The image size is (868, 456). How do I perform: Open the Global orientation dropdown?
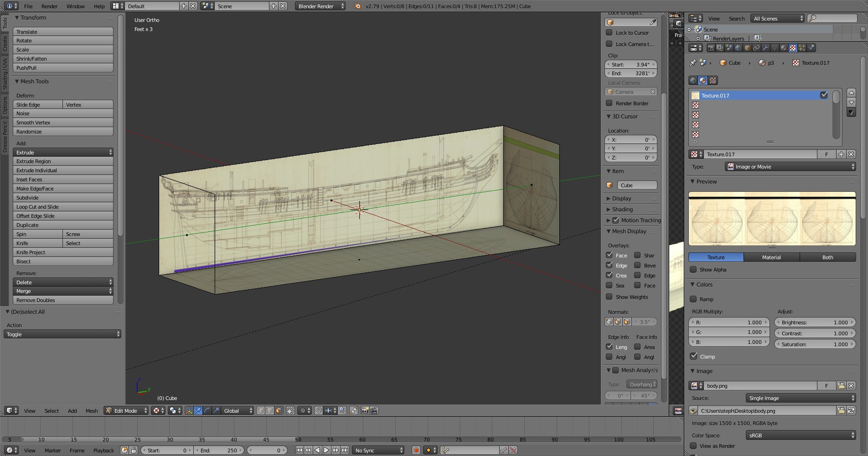[238, 410]
